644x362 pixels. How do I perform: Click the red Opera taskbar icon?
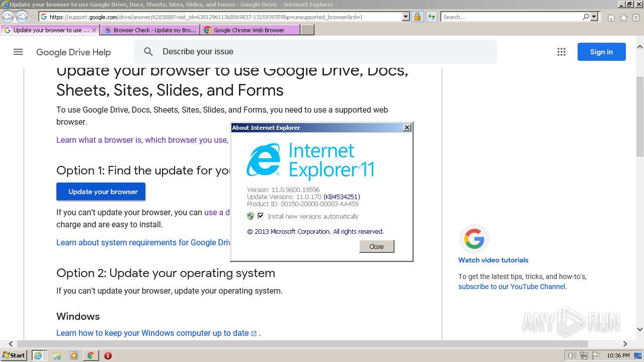pyautogui.click(x=108, y=355)
